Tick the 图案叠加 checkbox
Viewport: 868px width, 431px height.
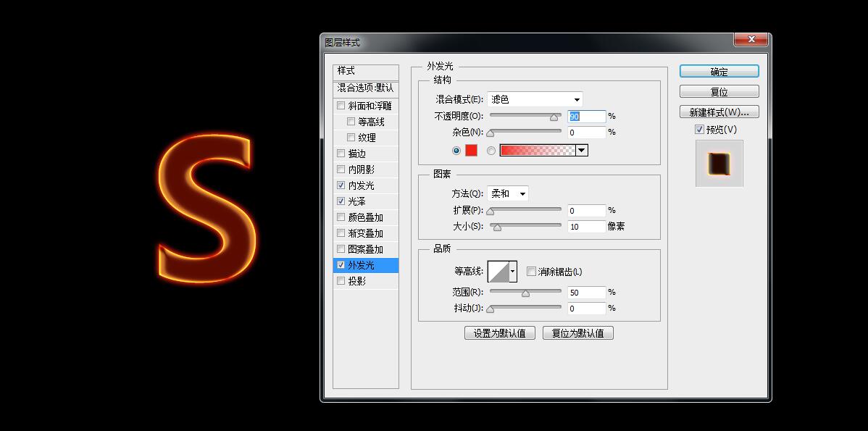pos(341,249)
